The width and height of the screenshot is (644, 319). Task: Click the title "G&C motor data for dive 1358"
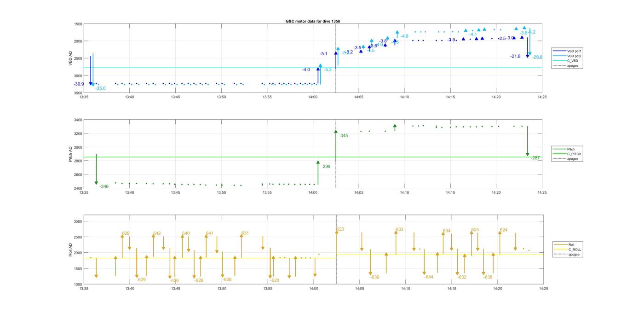click(313, 21)
